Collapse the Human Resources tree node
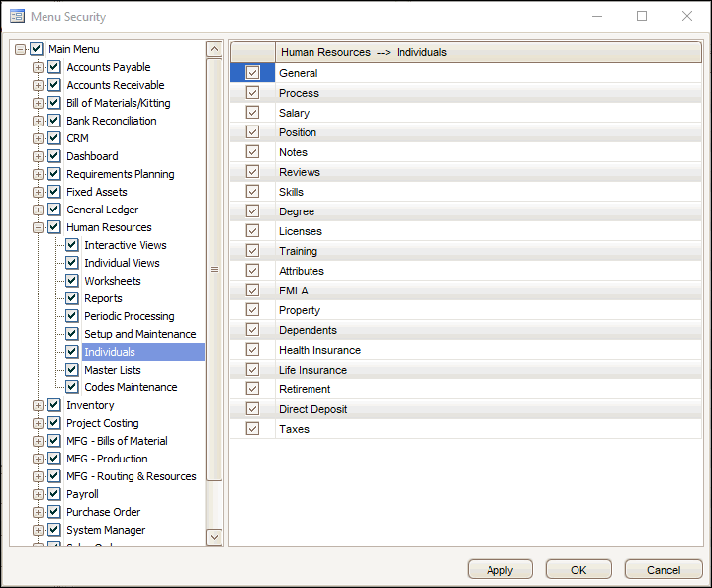The image size is (712, 588). 38,227
